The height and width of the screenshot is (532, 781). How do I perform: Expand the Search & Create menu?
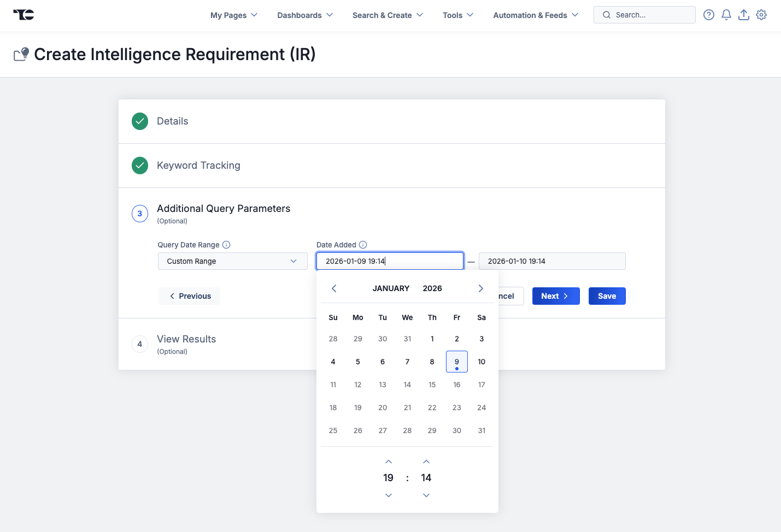click(x=387, y=15)
